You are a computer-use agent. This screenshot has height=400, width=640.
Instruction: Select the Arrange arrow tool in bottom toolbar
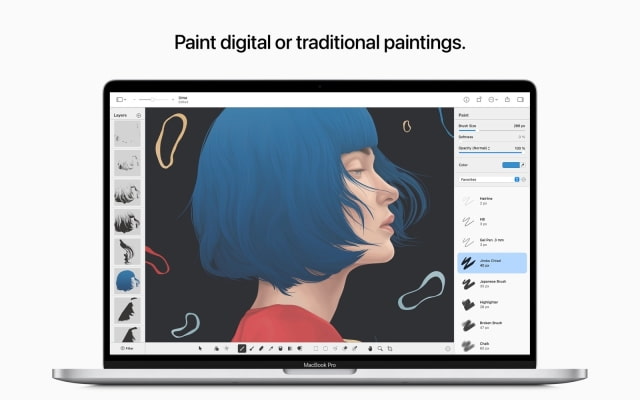tap(200, 349)
